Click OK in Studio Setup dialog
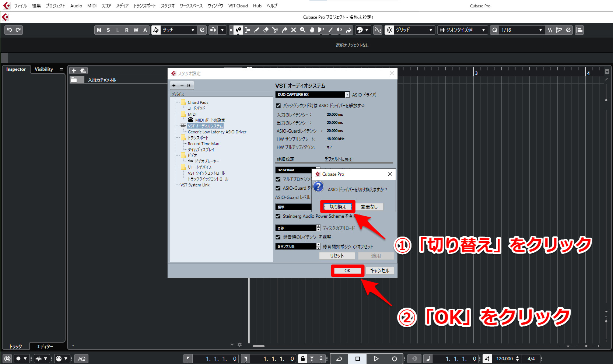 pos(347,270)
